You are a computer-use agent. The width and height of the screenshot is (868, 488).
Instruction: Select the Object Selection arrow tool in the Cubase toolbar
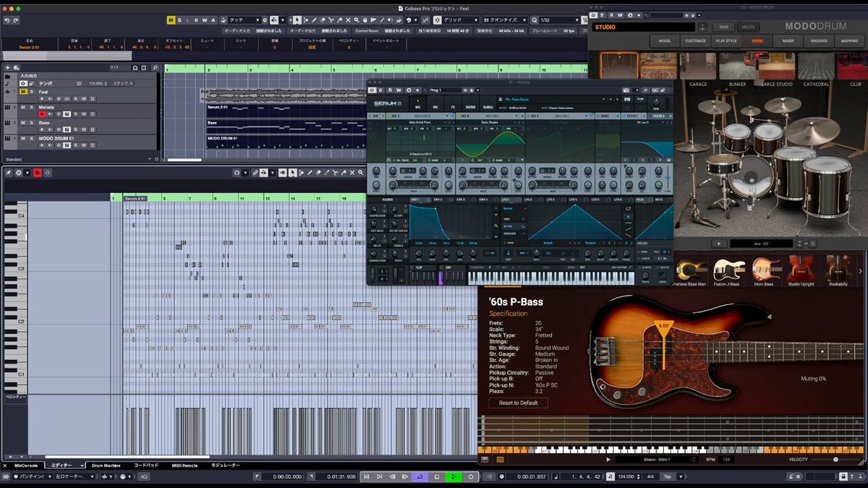tap(297, 20)
